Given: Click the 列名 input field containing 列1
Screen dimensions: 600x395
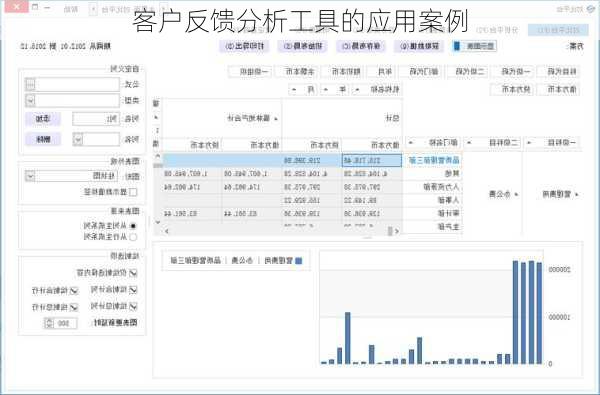Looking at the screenshot, I should tap(96, 119).
